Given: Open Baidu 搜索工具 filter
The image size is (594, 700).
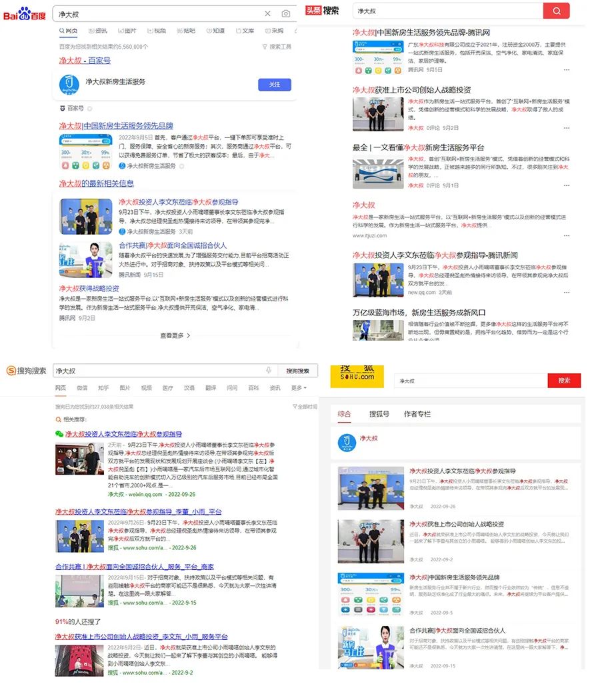Looking at the screenshot, I should tap(277, 47).
